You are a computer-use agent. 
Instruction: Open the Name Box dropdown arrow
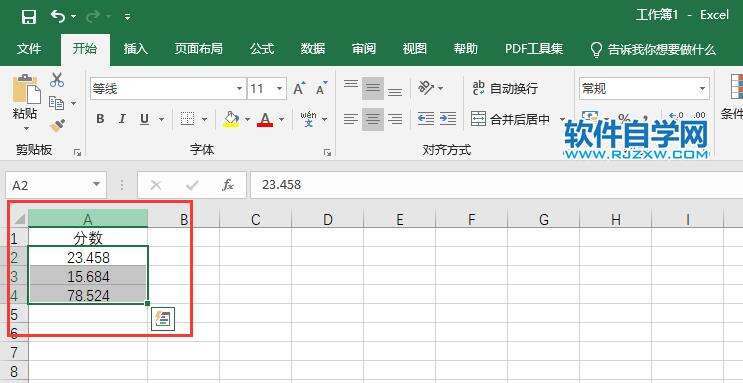point(97,184)
